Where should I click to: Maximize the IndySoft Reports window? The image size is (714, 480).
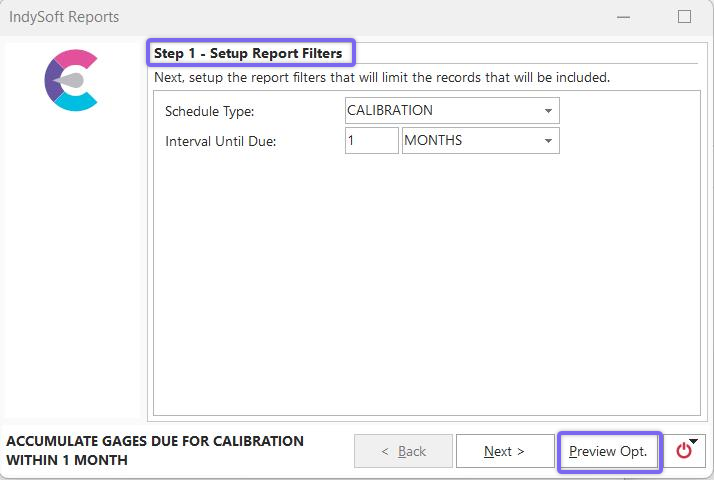(684, 17)
